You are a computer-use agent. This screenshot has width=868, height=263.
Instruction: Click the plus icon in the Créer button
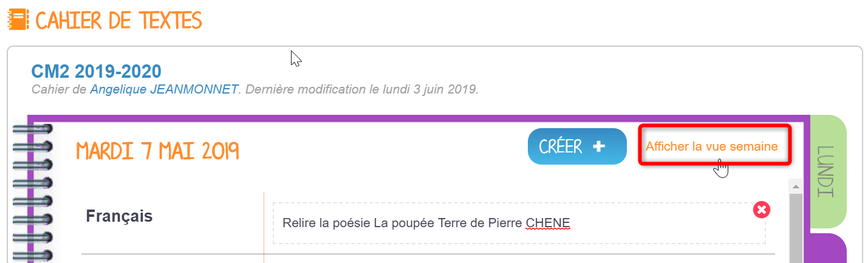click(599, 146)
